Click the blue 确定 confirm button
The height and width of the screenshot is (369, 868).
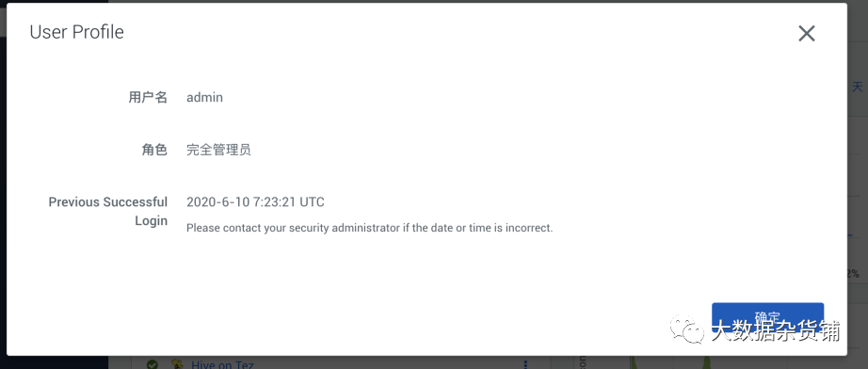(x=768, y=317)
